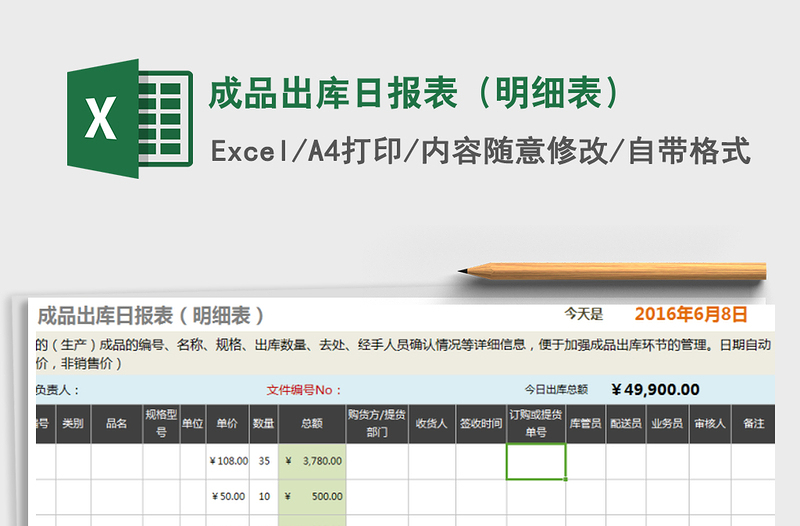Click the 类别 column header

[x=73, y=423]
